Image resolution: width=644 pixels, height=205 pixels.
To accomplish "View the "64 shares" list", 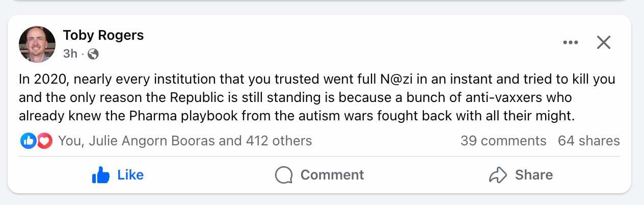I will [x=588, y=141].
